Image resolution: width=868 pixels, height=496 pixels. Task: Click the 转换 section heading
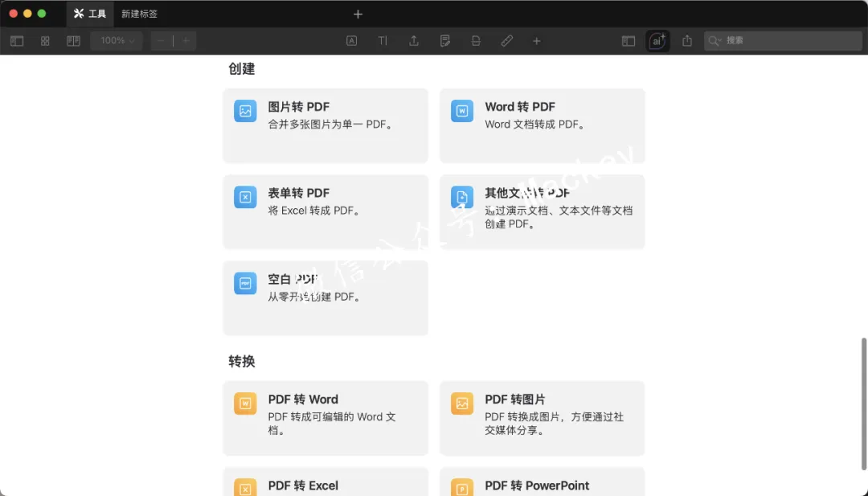(x=241, y=362)
